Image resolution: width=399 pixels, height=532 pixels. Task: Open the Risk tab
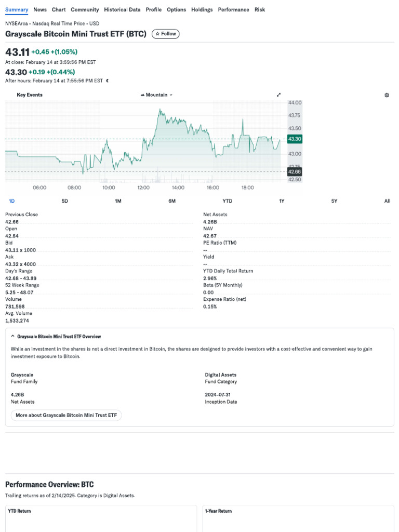coord(260,9)
